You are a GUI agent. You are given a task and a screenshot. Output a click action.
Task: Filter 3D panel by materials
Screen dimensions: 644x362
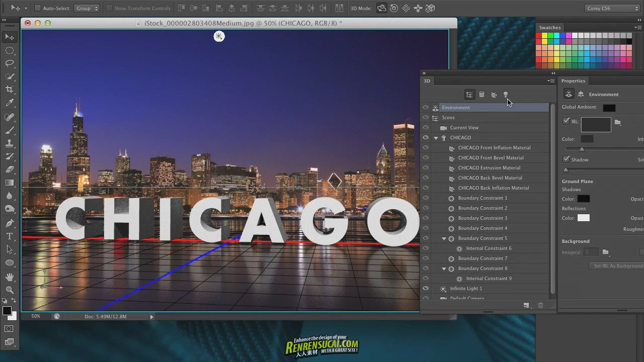[494, 95]
